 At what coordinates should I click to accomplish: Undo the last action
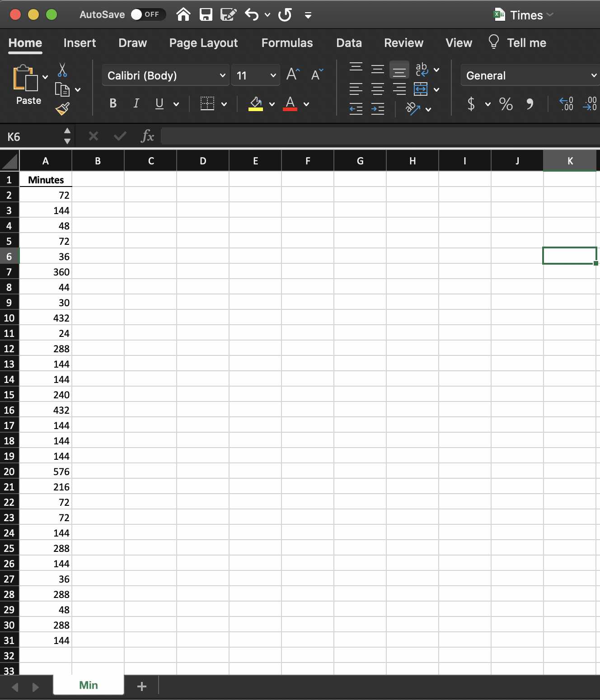252,15
